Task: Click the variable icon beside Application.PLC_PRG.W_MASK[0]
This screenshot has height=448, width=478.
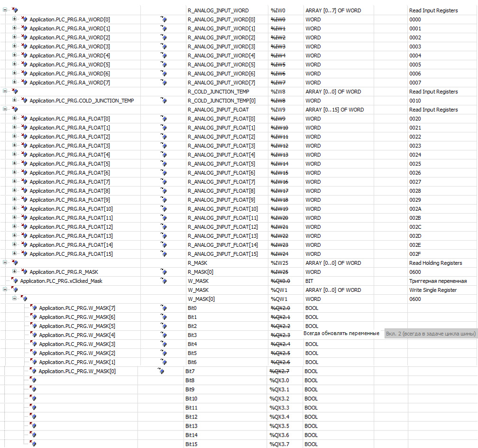Action: 33,371
